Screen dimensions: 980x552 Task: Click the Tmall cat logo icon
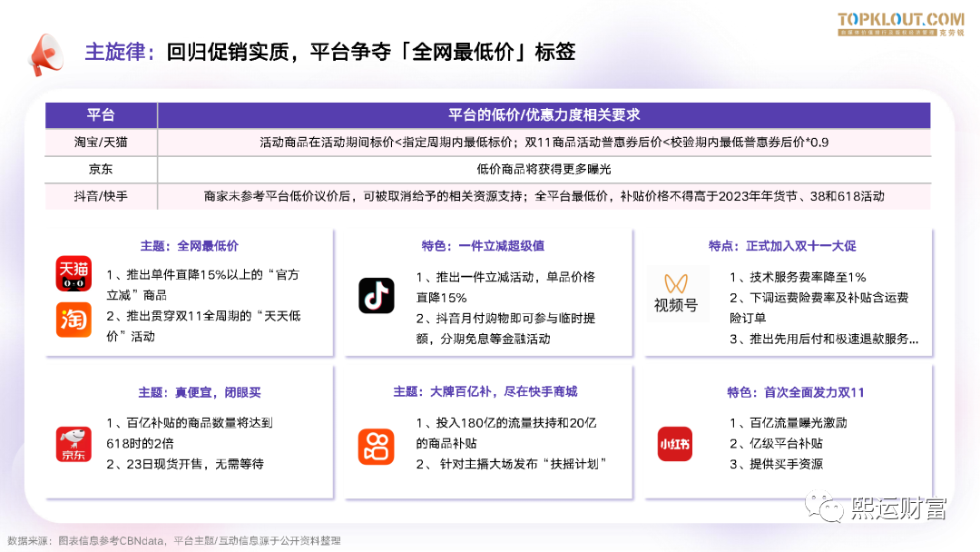click(73, 272)
